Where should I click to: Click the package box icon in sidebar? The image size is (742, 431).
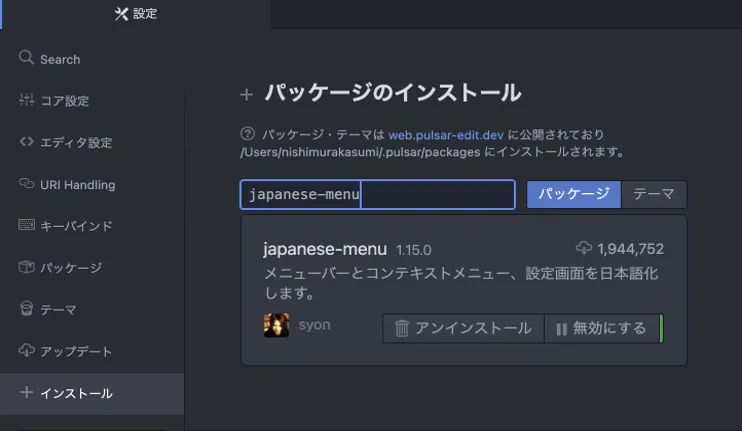click(26, 267)
